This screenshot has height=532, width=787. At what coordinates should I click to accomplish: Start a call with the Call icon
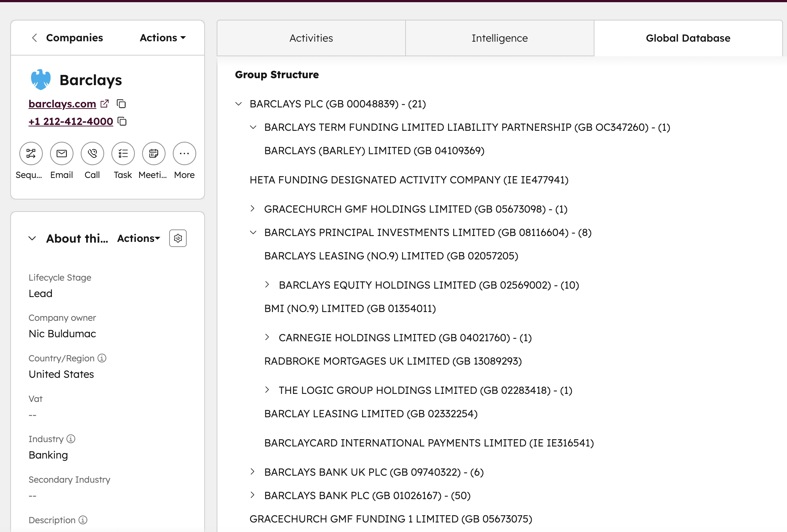[92, 153]
